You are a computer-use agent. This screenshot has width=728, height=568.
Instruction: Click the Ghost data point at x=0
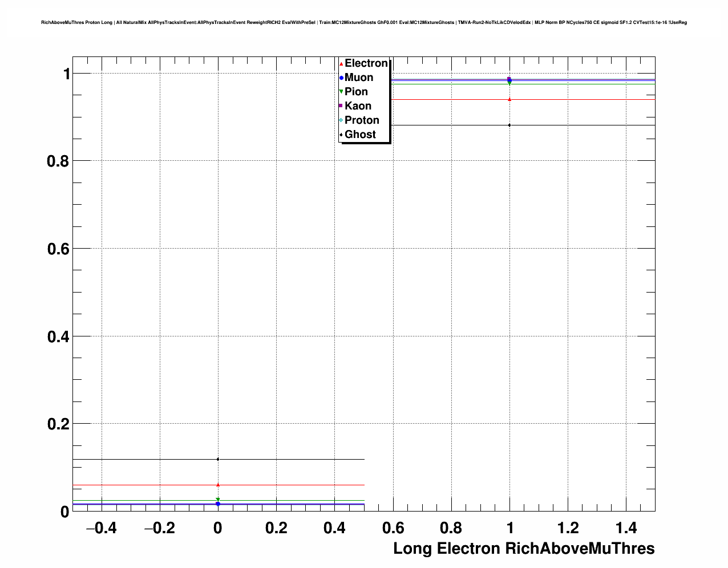pos(218,459)
